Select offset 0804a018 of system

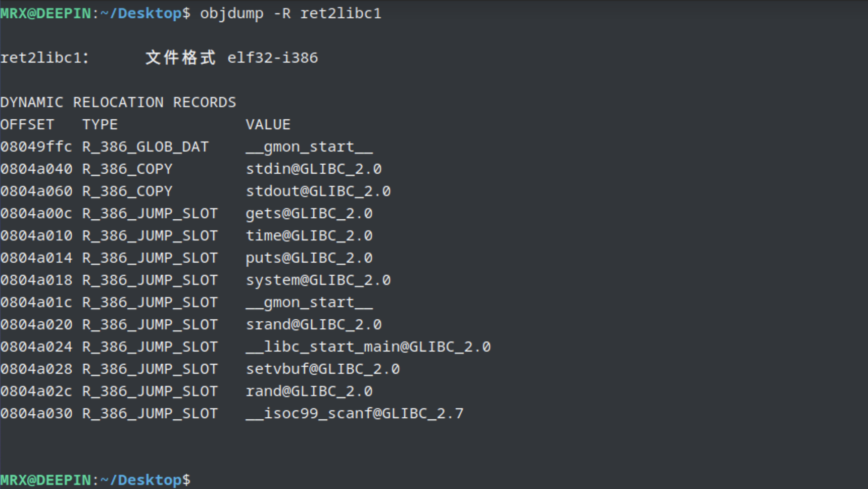pyautogui.click(x=36, y=280)
